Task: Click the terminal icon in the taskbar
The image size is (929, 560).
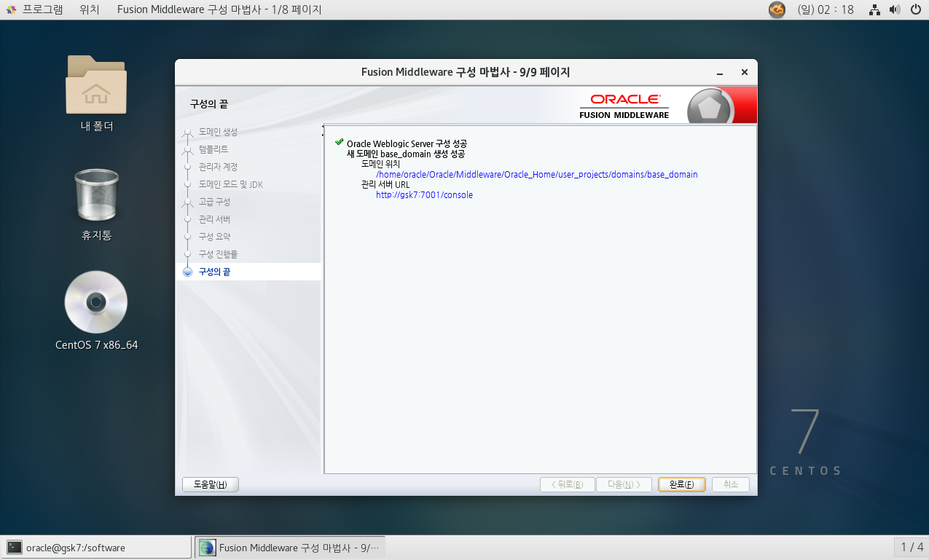Action: tap(15, 548)
